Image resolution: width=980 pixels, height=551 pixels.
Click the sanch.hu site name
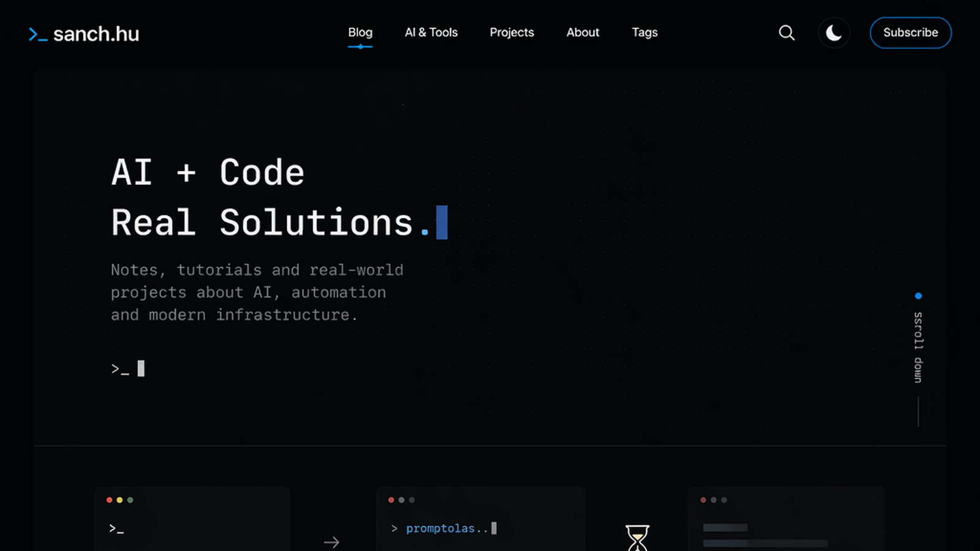pos(96,34)
